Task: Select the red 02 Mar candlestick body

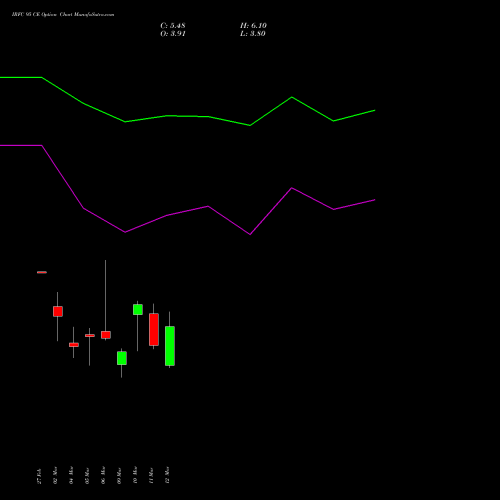Action: 58,311
